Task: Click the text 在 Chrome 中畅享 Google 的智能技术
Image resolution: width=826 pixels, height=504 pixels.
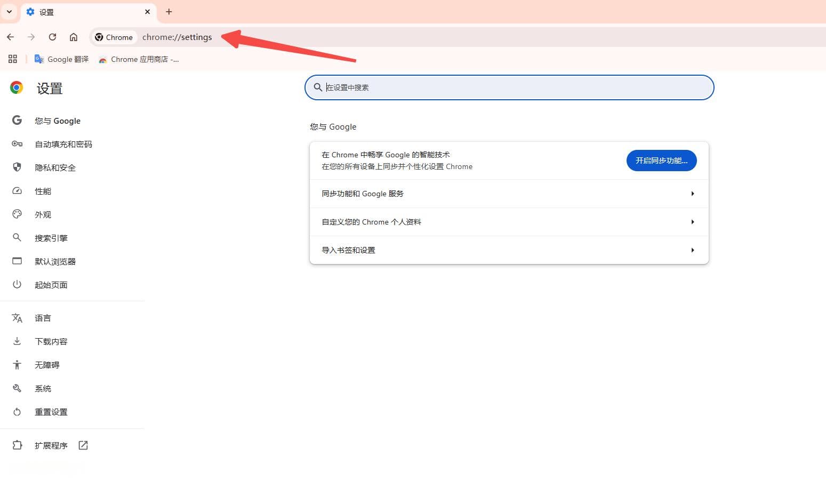Action: pos(386,155)
